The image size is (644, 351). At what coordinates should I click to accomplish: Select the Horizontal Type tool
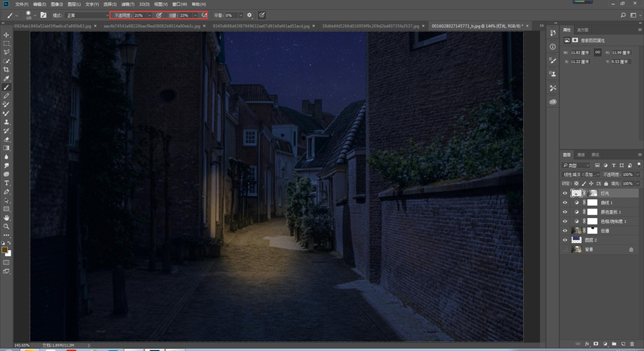6,183
